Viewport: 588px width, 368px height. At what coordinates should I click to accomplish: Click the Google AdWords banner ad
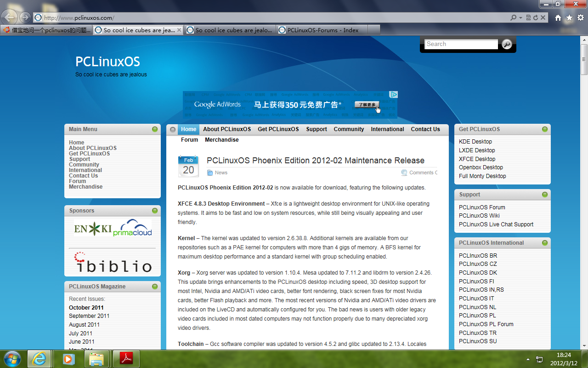290,105
